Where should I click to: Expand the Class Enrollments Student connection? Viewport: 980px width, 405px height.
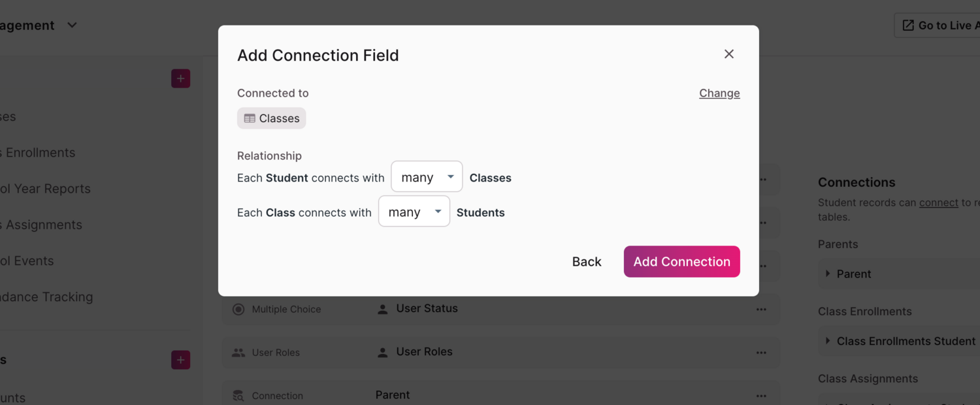click(x=828, y=341)
